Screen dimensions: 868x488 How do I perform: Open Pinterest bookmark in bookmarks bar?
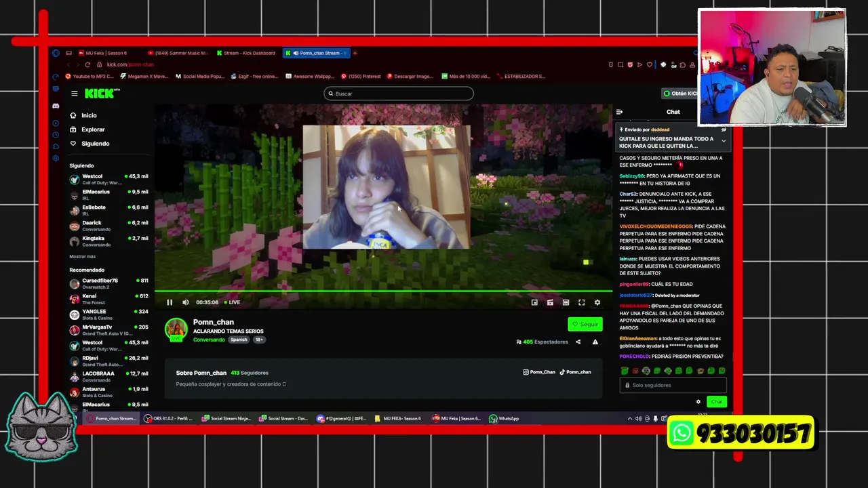point(360,77)
